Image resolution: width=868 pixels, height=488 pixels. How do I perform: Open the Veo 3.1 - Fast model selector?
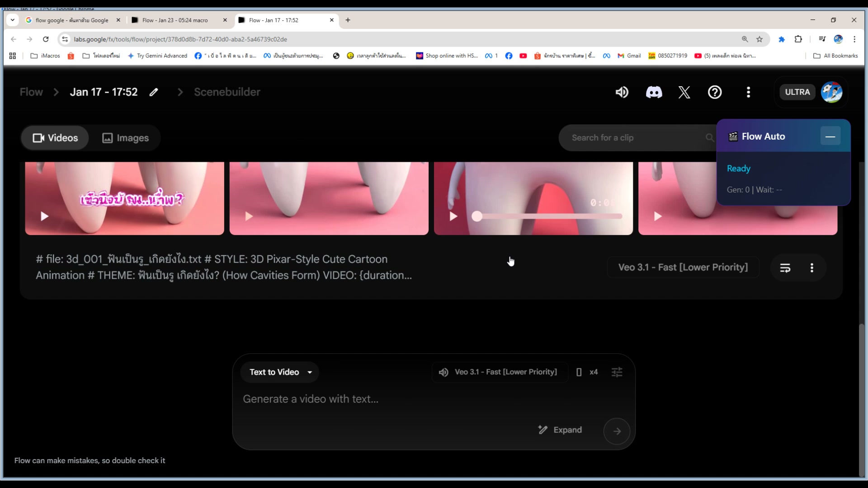pyautogui.click(x=499, y=372)
